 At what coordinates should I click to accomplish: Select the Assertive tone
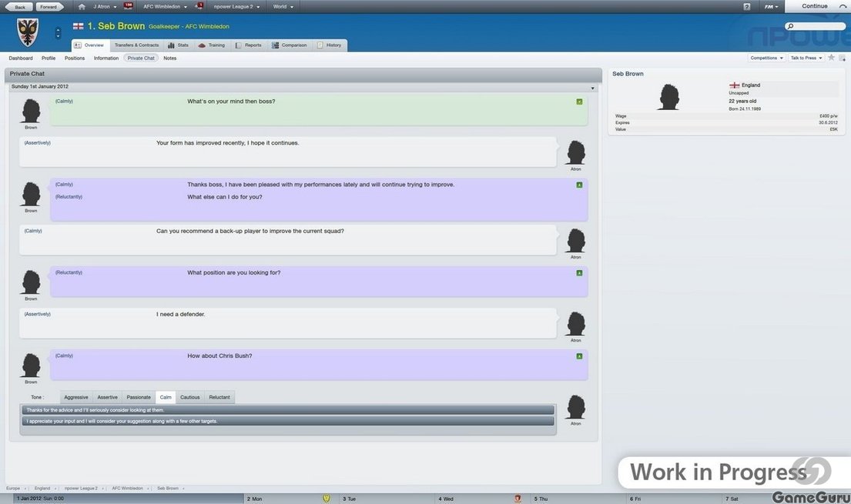click(x=108, y=397)
